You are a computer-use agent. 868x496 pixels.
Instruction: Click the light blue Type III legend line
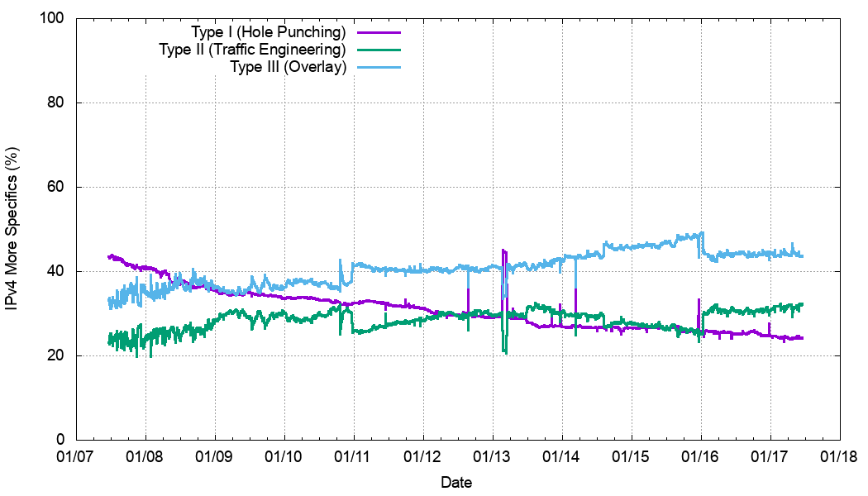378,68
